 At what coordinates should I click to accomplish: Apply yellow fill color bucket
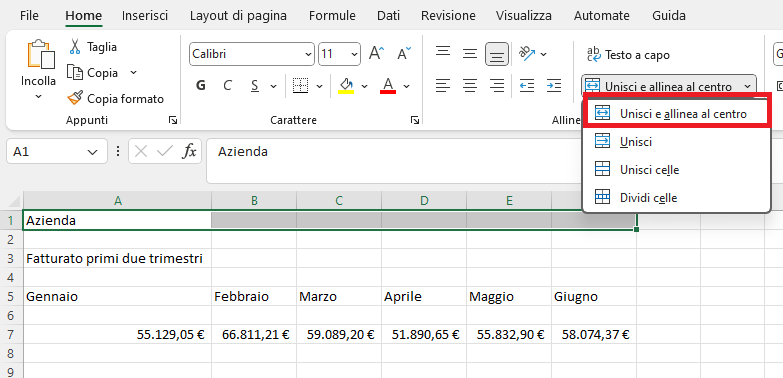pos(346,86)
